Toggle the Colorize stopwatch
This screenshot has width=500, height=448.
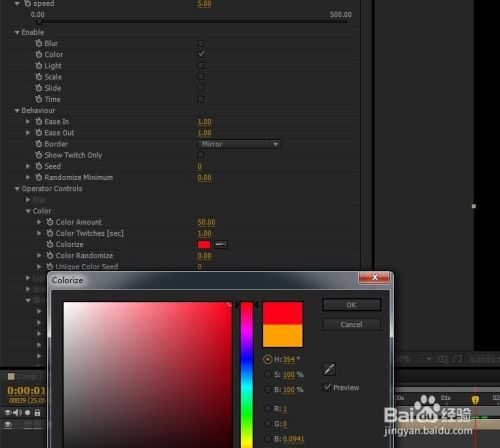click(x=50, y=244)
